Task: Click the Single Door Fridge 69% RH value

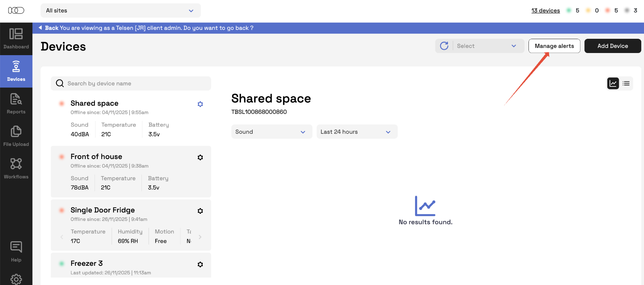Action: 128,241
